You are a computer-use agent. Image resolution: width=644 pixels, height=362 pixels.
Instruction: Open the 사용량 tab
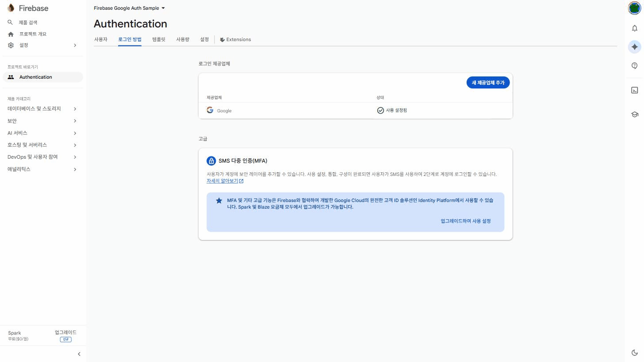click(x=183, y=39)
